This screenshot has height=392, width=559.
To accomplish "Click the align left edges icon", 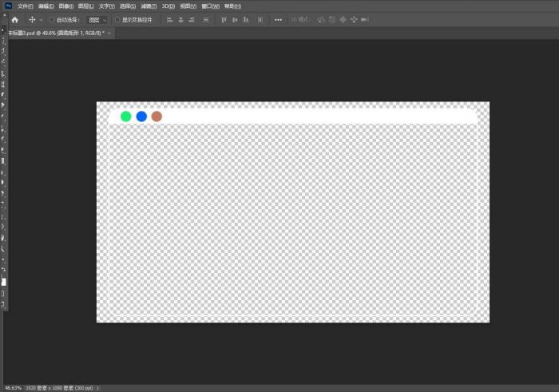I will pos(169,19).
